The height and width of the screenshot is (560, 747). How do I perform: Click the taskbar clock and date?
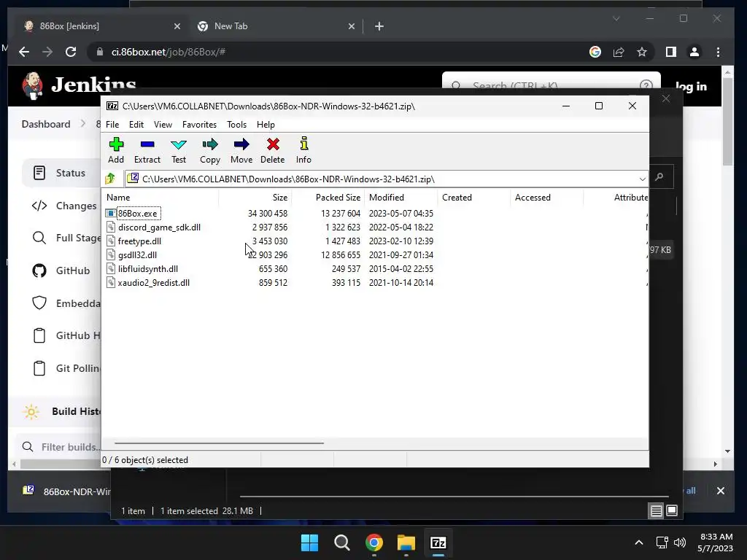715,542
